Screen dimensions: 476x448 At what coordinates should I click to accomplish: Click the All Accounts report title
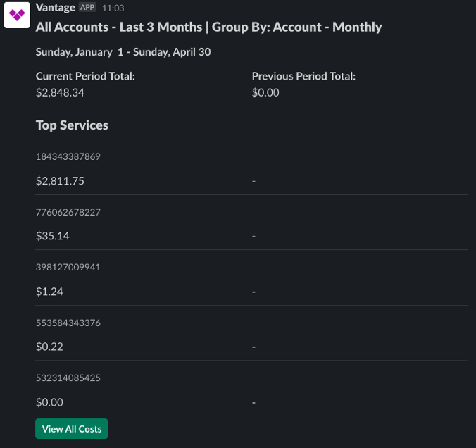pos(208,27)
